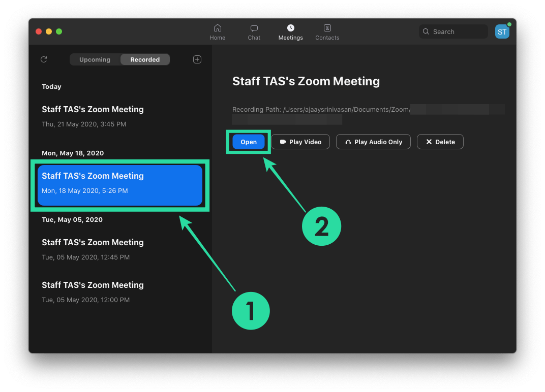The height and width of the screenshot is (392, 545).
Task: Click the Today date header
Action: pyautogui.click(x=51, y=86)
